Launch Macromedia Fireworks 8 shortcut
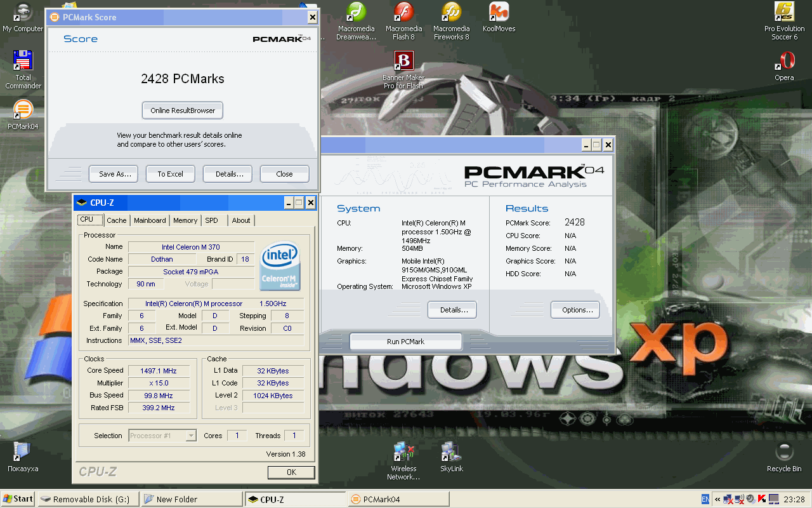 [x=451, y=22]
